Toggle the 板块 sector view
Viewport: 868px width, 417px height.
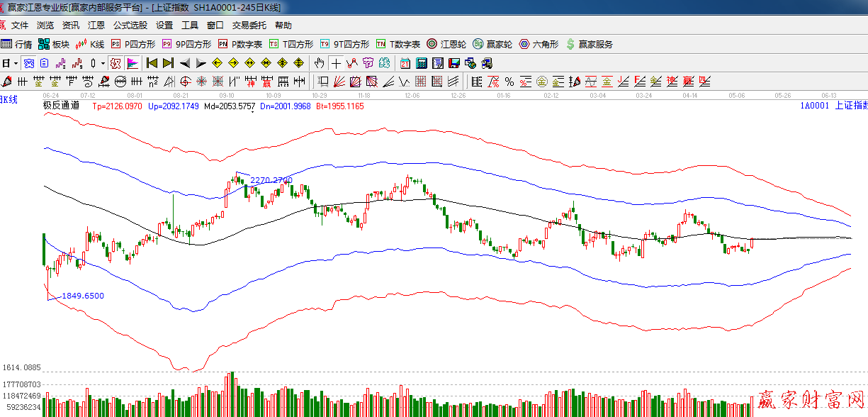(55, 44)
